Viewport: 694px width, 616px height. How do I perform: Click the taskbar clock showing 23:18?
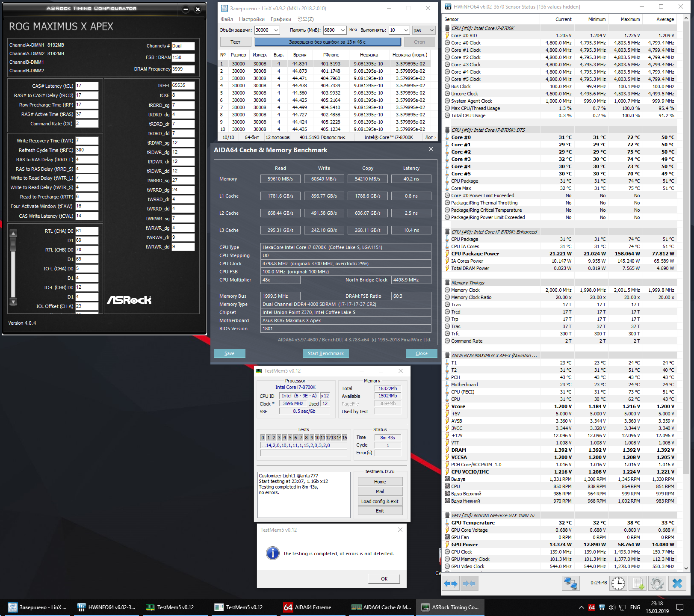[657, 607]
